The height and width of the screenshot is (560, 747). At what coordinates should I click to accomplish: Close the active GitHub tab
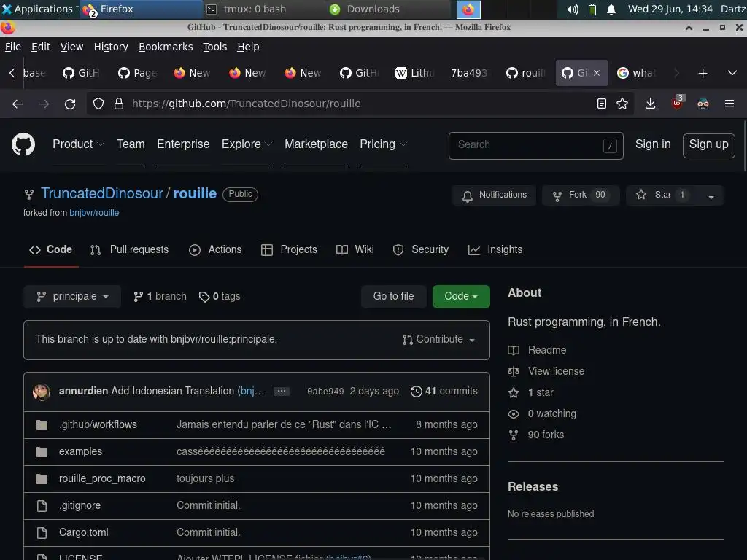pos(597,73)
